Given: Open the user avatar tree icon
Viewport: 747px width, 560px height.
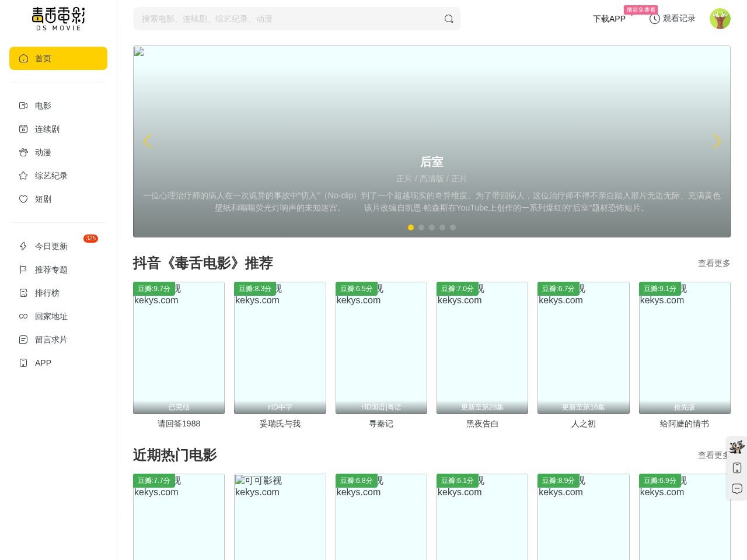Looking at the screenshot, I should pos(720,19).
